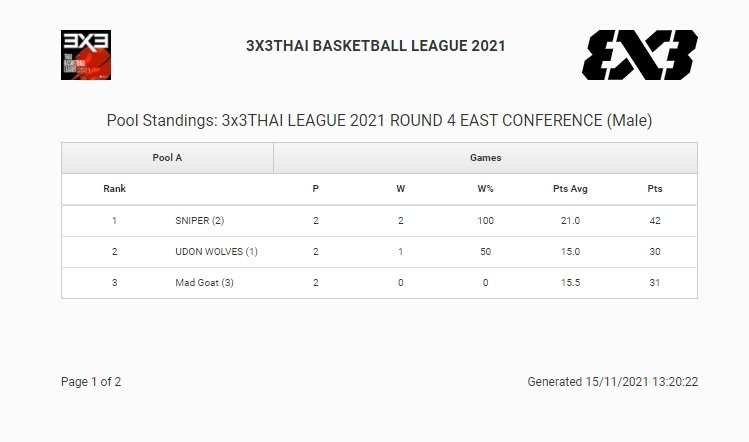Click the Generated date timestamp text

click(x=612, y=382)
